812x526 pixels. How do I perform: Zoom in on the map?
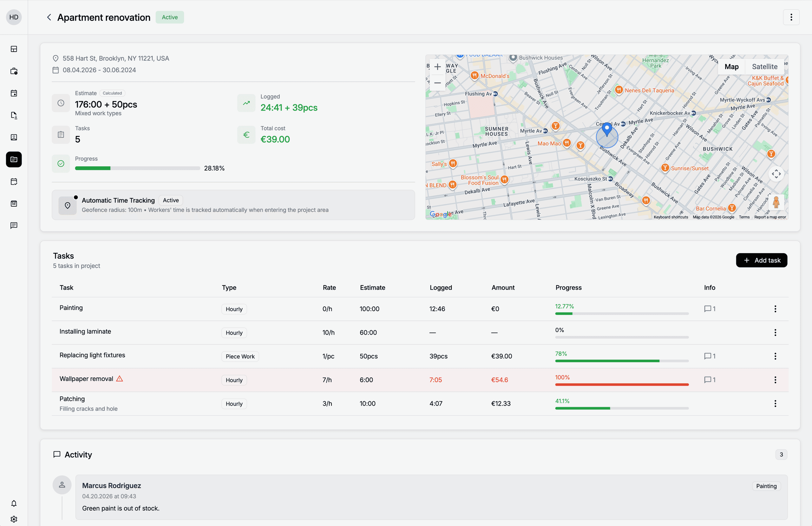[x=437, y=67]
